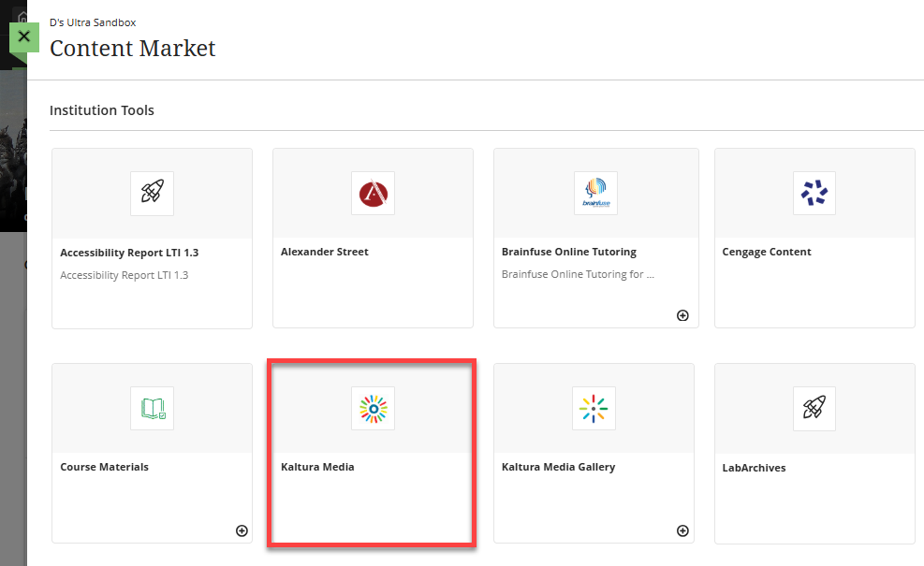Click the Kaltura Media Gallery icon
Image resolution: width=924 pixels, height=566 pixels.
pos(594,408)
